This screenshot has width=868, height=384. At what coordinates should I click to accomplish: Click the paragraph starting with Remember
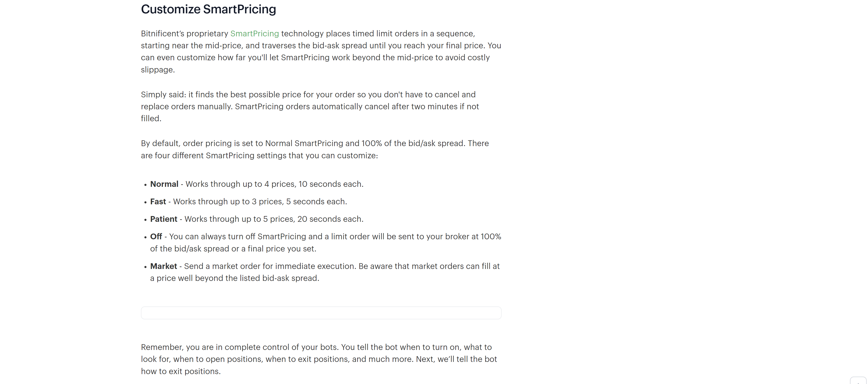click(319, 359)
